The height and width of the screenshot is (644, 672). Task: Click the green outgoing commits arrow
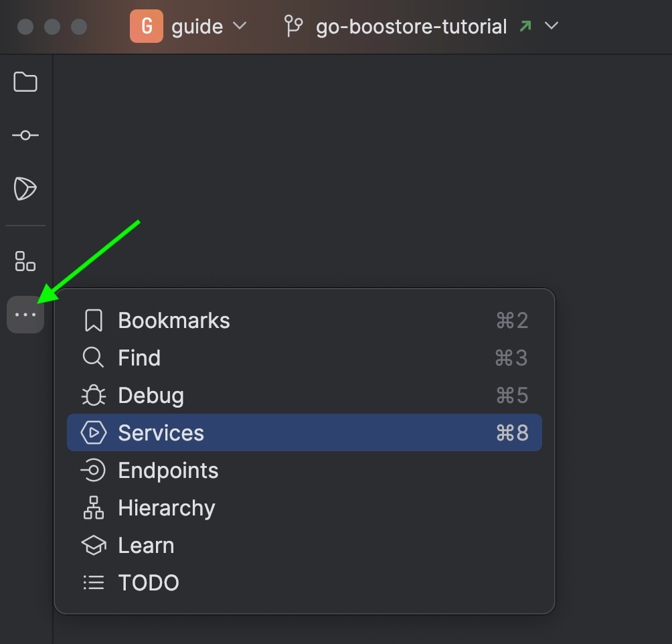click(x=525, y=27)
